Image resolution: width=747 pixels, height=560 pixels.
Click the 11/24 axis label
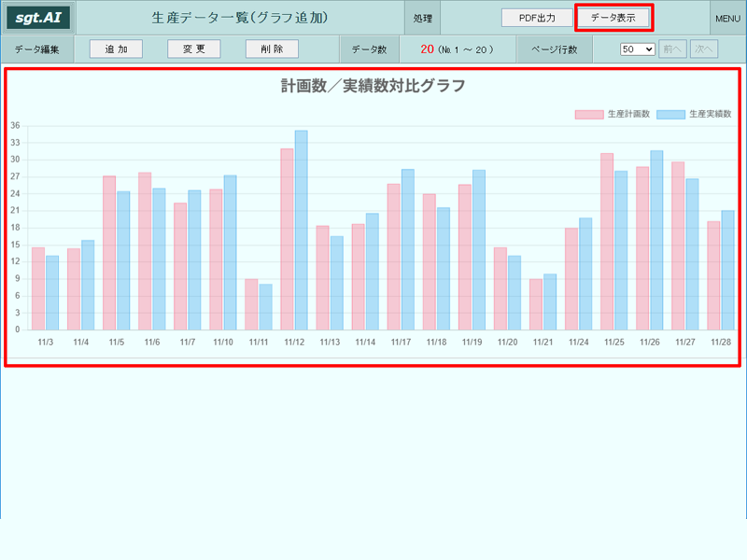(x=578, y=343)
